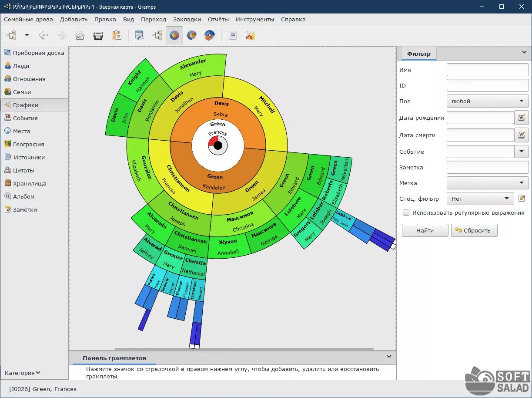Image resolution: width=532 pixels, height=398 pixels.
Task: Open Цитаты category in the sidebar
Action: click(34, 170)
